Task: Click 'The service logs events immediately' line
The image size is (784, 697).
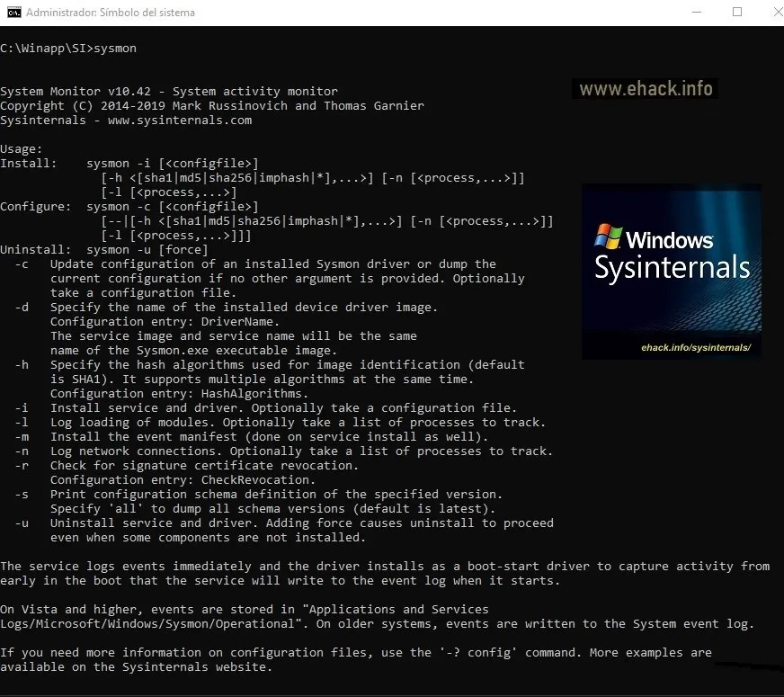Action: point(385,567)
